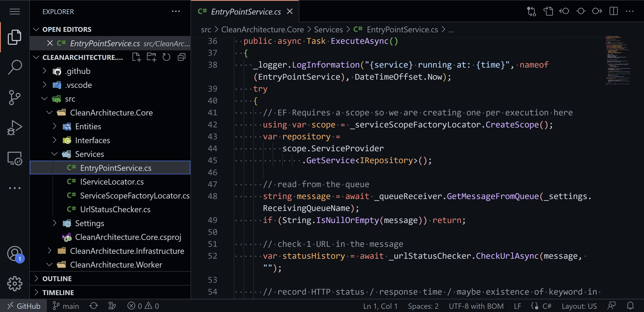Select ServiceScopeFactoryLocator.cs in the Explorer

134,195
